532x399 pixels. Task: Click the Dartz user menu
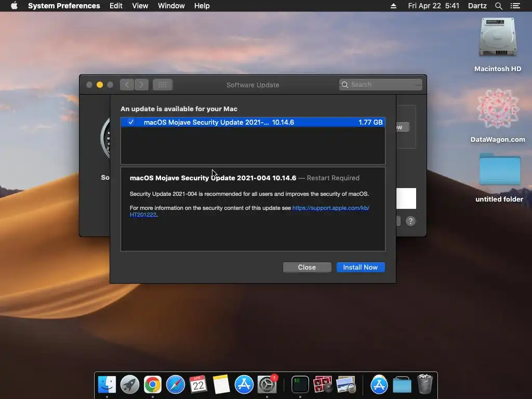pos(477,6)
